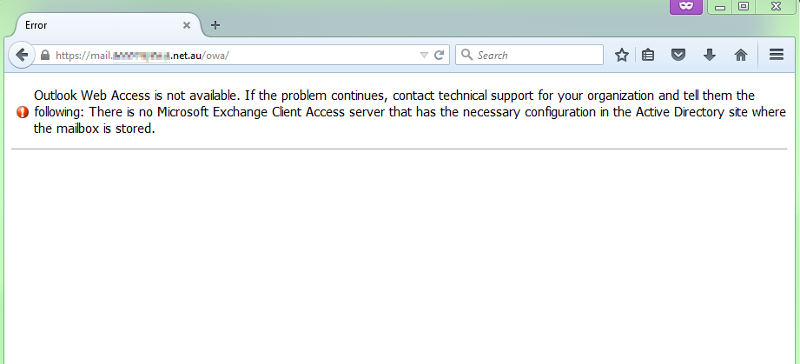Screen dimensions: 800x364
Task: Open a new tab with plus button
Action: click(215, 25)
